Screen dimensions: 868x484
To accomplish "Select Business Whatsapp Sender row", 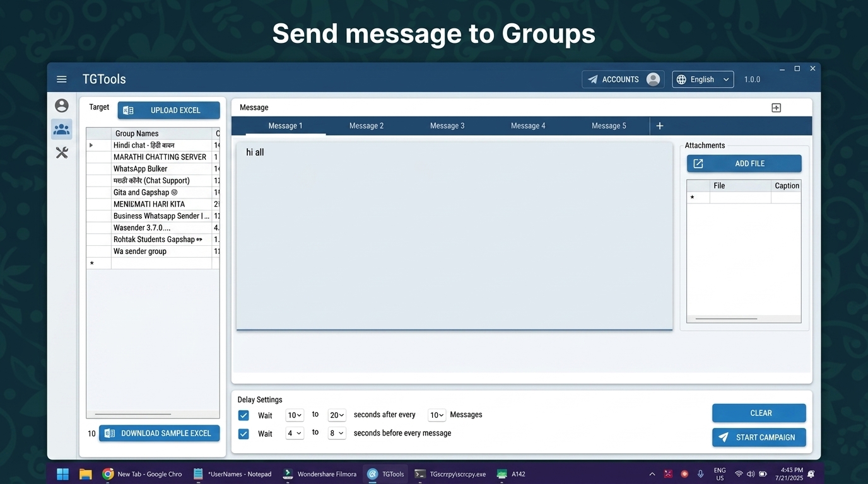I will pyautogui.click(x=153, y=216).
